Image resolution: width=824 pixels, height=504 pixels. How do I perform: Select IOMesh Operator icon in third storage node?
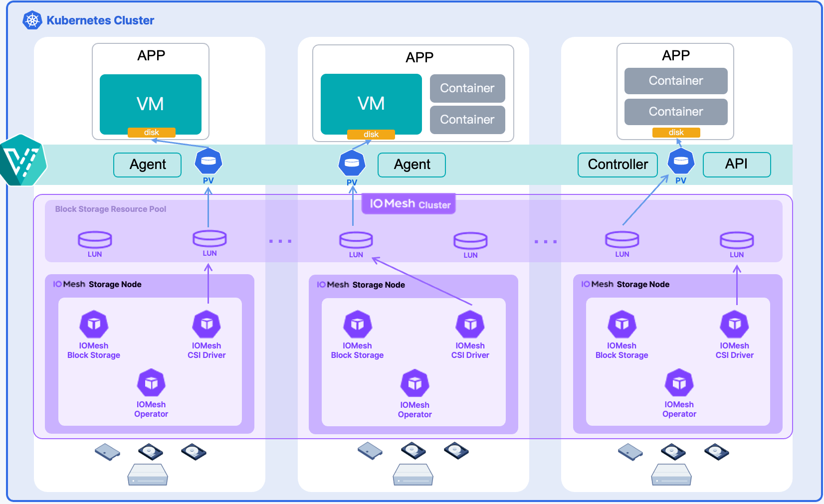(x=679, y=383)
